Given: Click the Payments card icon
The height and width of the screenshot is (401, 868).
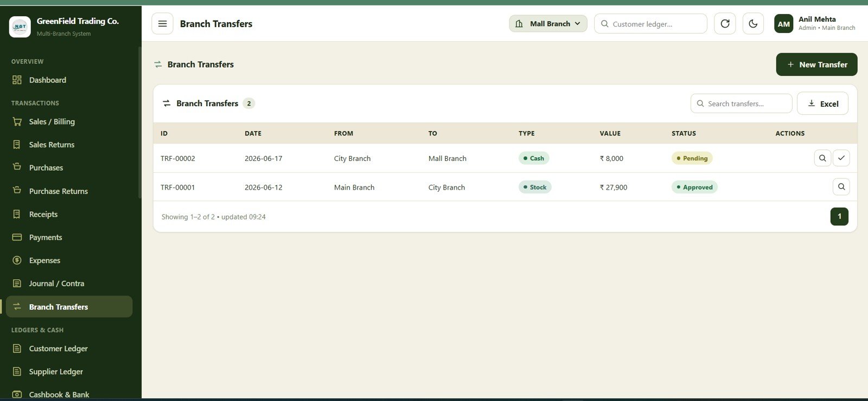Looking at the screenshot, I should click(17, 237).
